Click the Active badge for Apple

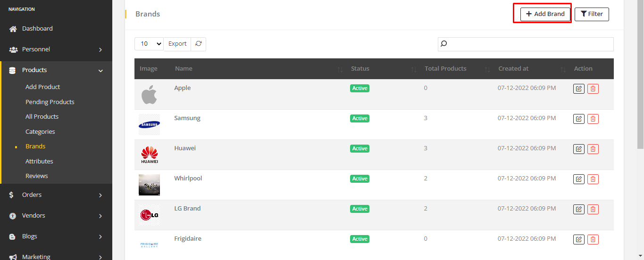point(360,89)
